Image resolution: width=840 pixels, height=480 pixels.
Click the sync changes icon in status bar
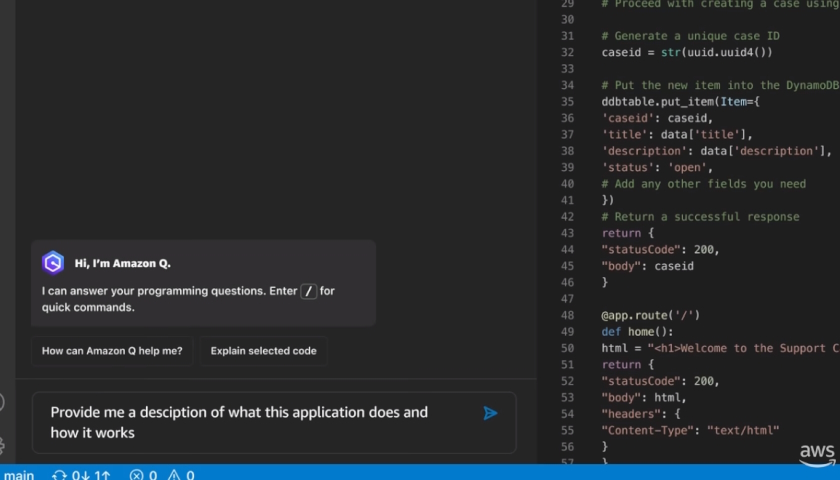point(59,475)
